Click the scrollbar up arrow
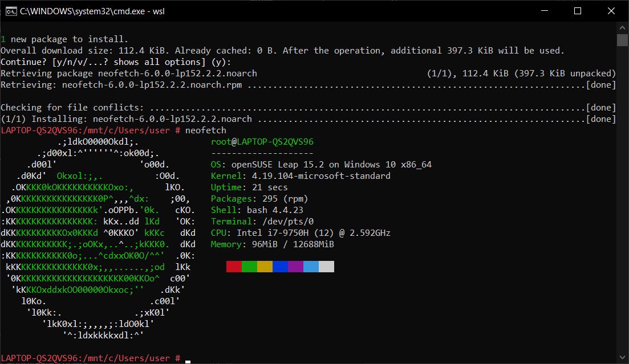 [622, 28]
